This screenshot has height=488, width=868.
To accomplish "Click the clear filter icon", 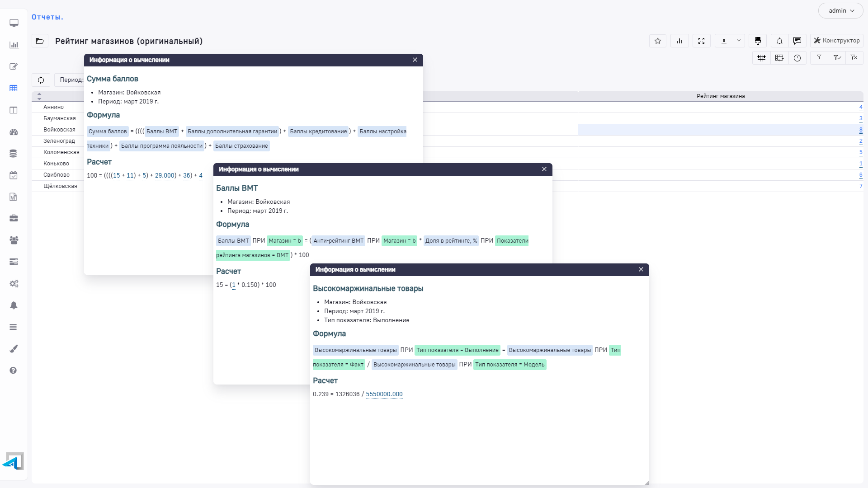I will click(x=854, y=57).
